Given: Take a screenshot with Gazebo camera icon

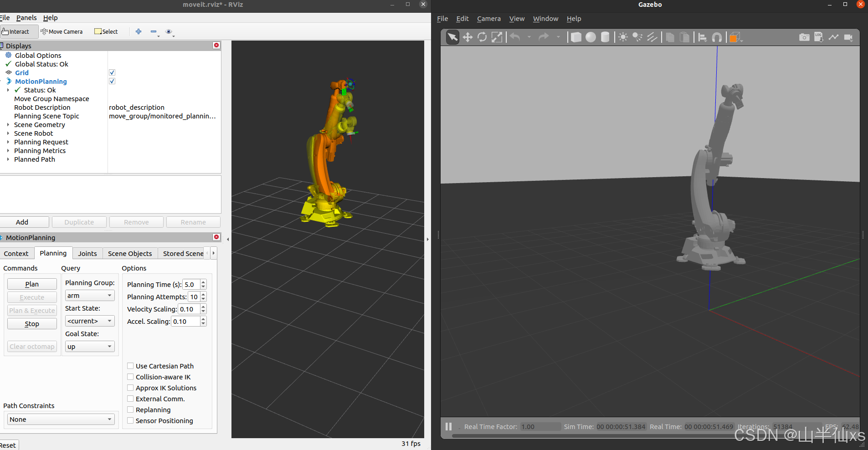Looking at the screenshot, I should coord(804,37).
